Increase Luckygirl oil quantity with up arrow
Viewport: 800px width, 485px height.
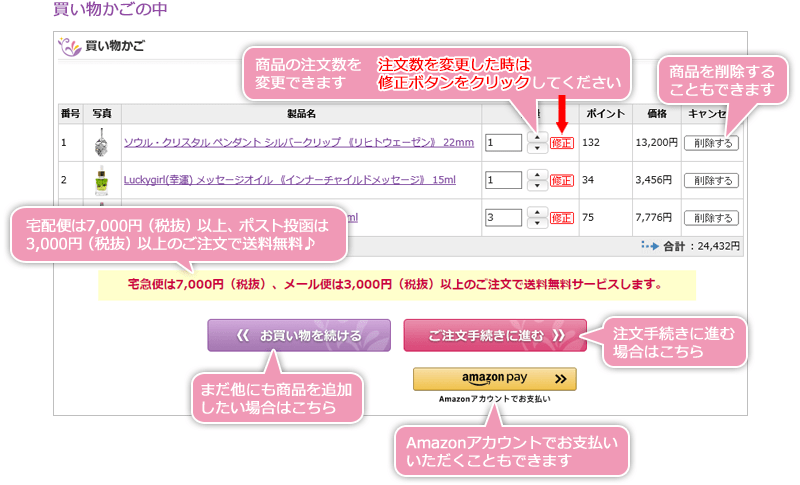click(x=537, y=175)
